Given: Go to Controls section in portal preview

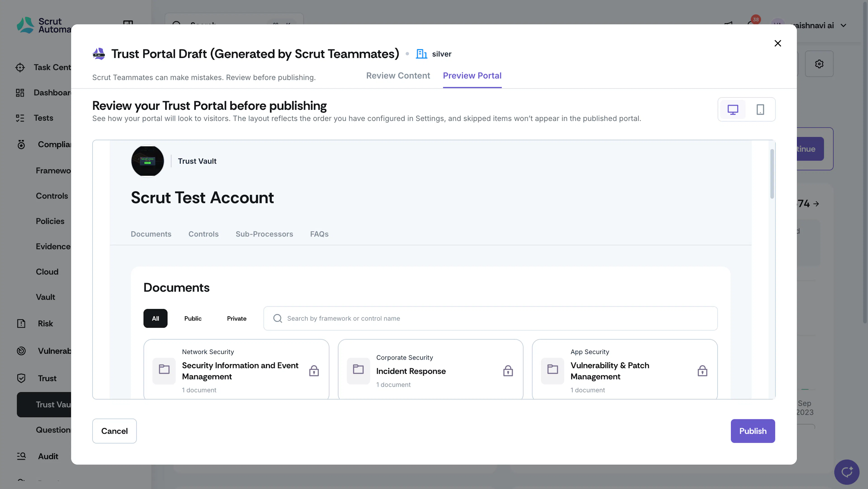Looking at the screenshot, I should click(x=203, y=234).
